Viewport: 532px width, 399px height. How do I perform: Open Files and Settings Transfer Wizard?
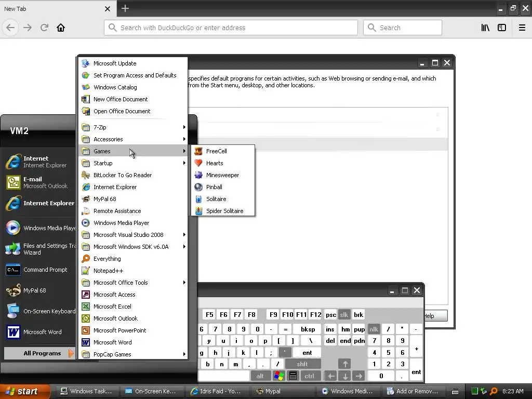(39, 249)
